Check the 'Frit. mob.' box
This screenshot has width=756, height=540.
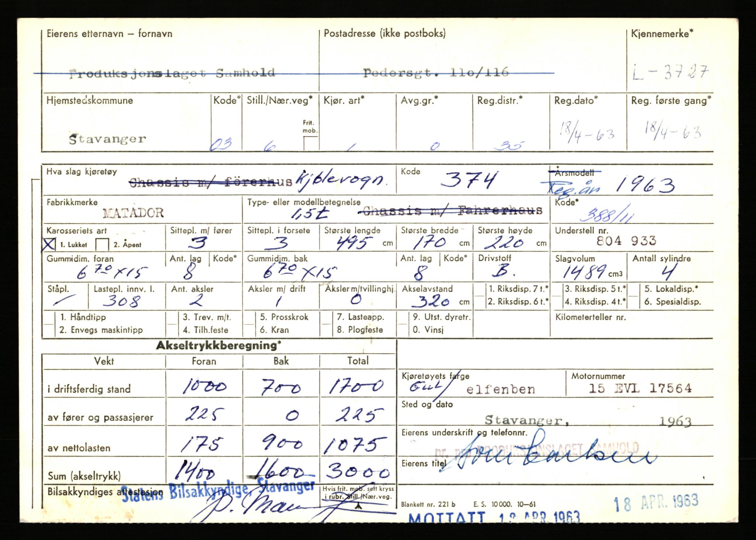[310, 143]
